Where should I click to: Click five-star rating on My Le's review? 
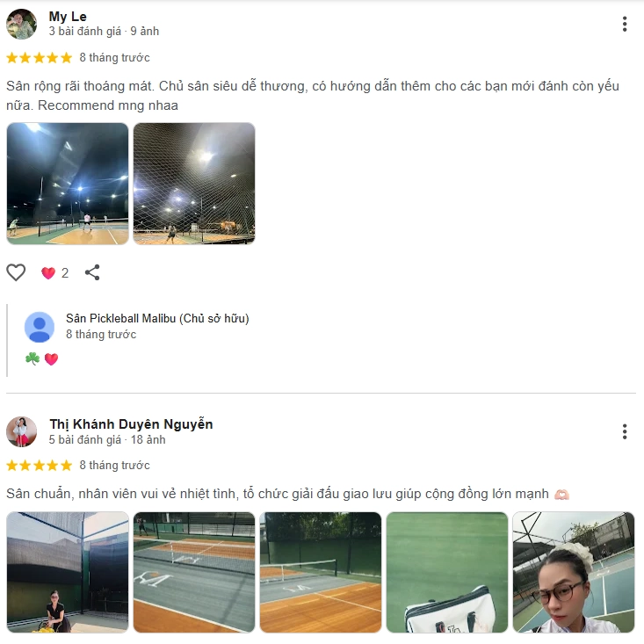pyautogui.click(x=39, y=57)
